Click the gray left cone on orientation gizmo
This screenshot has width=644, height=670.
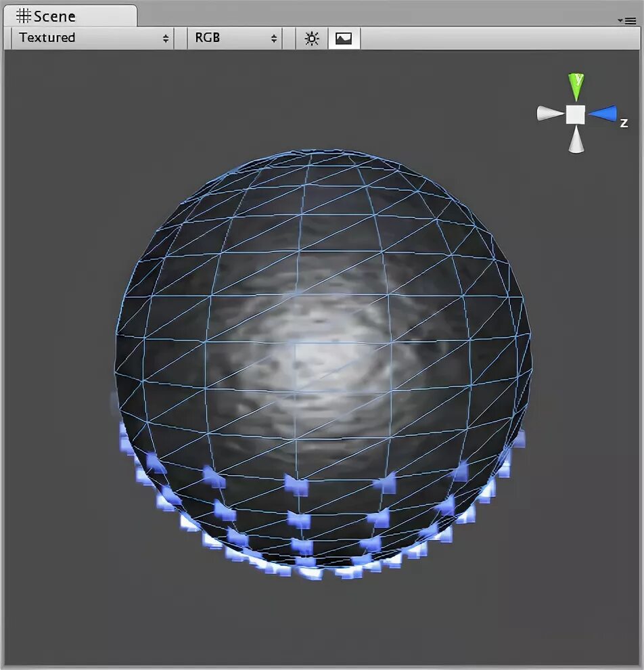pyautogui.click(x=550, y=113)
